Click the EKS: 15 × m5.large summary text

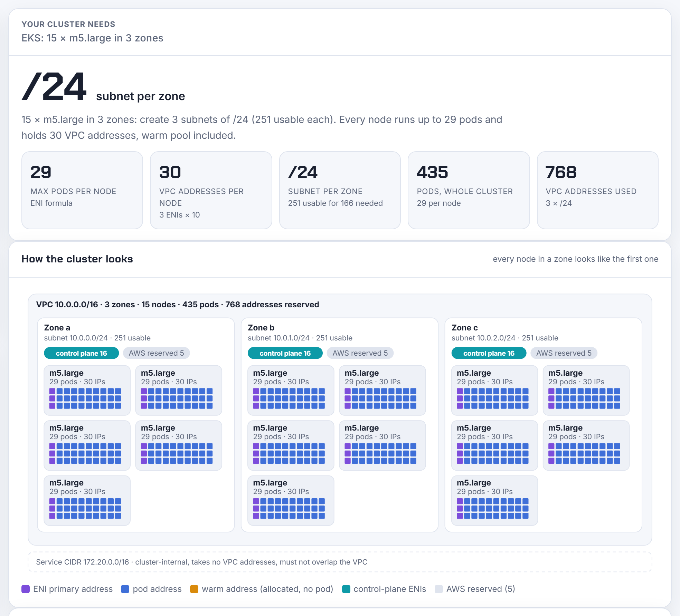[92, 38]
